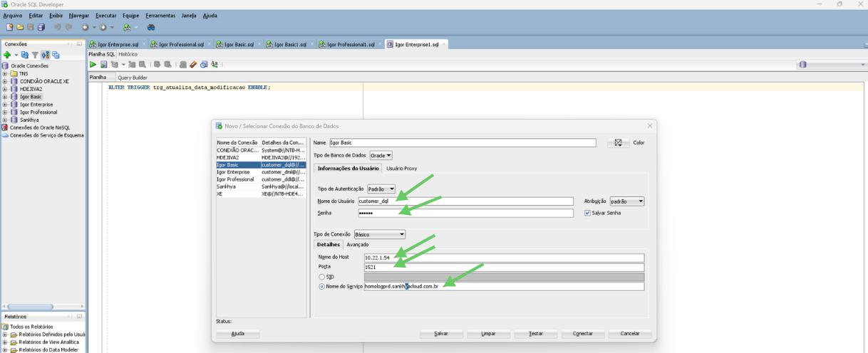Image resolution: width=868 pixels, height=353 pixels.
Task: Expand the TNS folder node
Action: (5, 73)
